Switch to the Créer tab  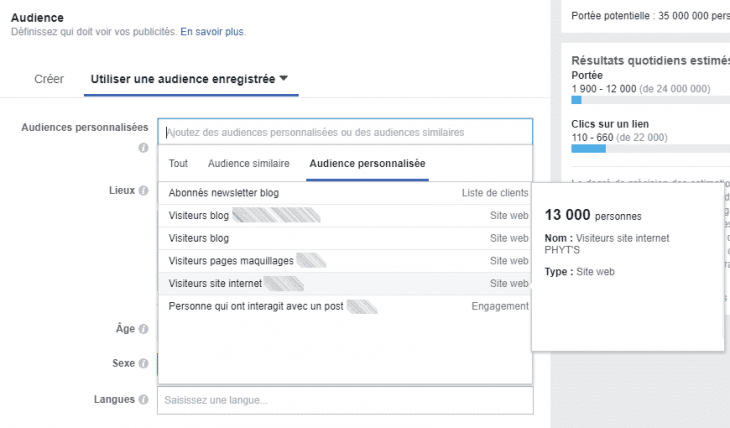point(49,79)
